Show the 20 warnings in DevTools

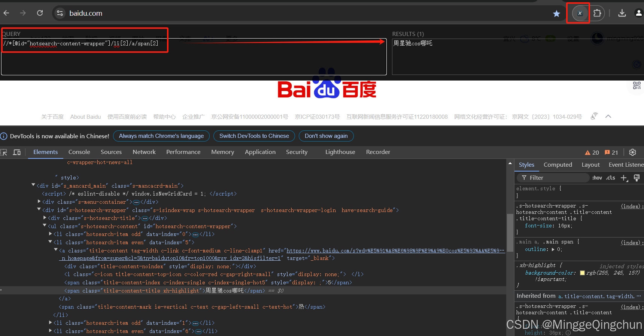click(x=592, y=152)
